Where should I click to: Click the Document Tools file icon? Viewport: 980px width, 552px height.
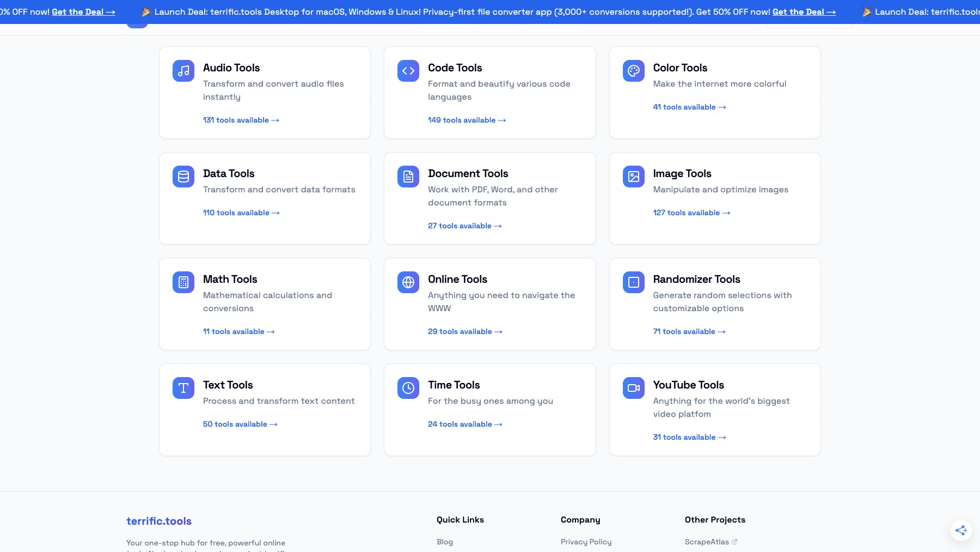point(408,177)
